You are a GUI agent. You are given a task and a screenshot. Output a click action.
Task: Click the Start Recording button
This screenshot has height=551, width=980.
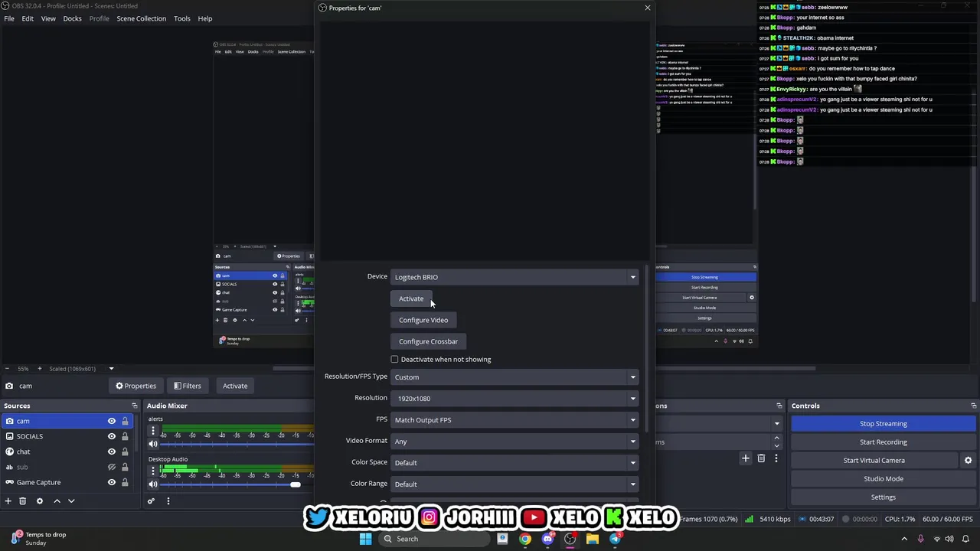pos(884,442)
